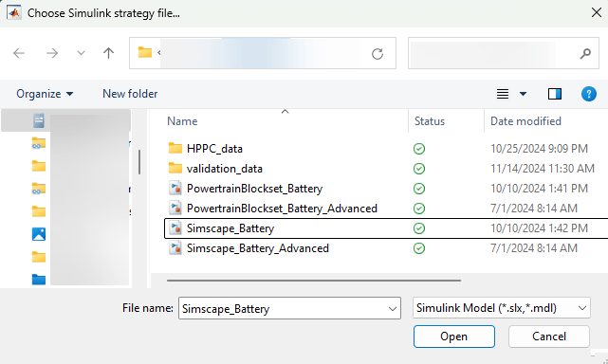Select the validation_data folder

(225, 169)
